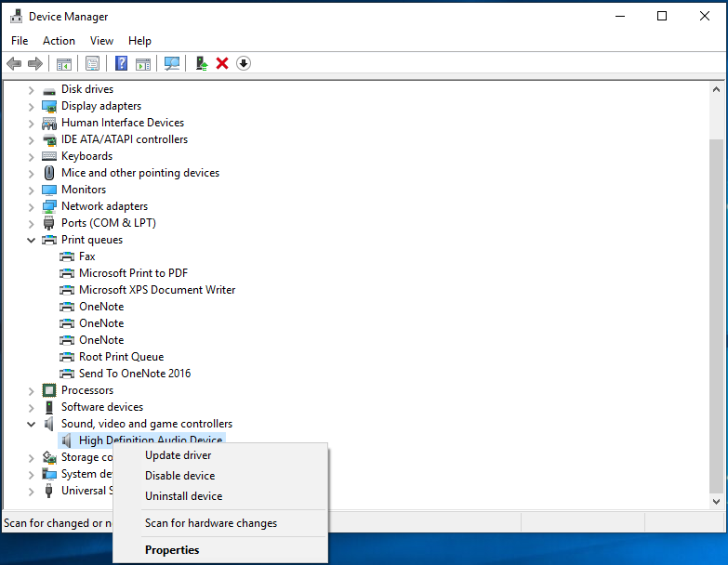Select Microsoft Print to PDF
This screenshot has width=728, height=565.
pos(133,273)
